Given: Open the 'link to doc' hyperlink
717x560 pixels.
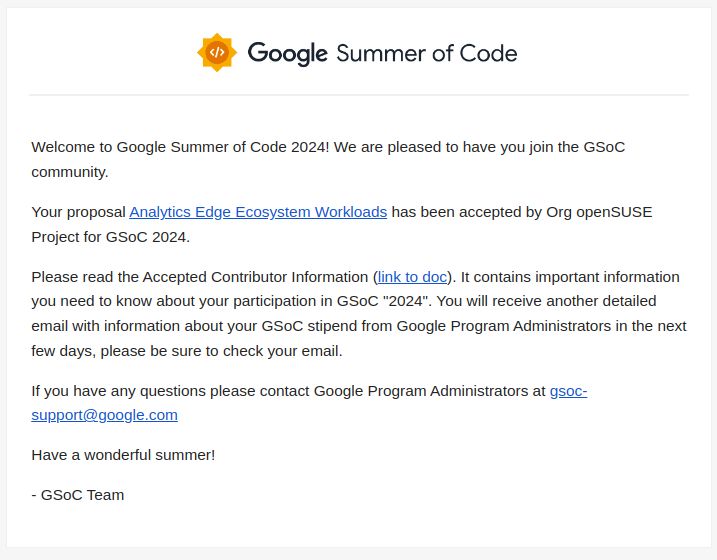Looking at the screenshot, I should [x=412, y=277].
